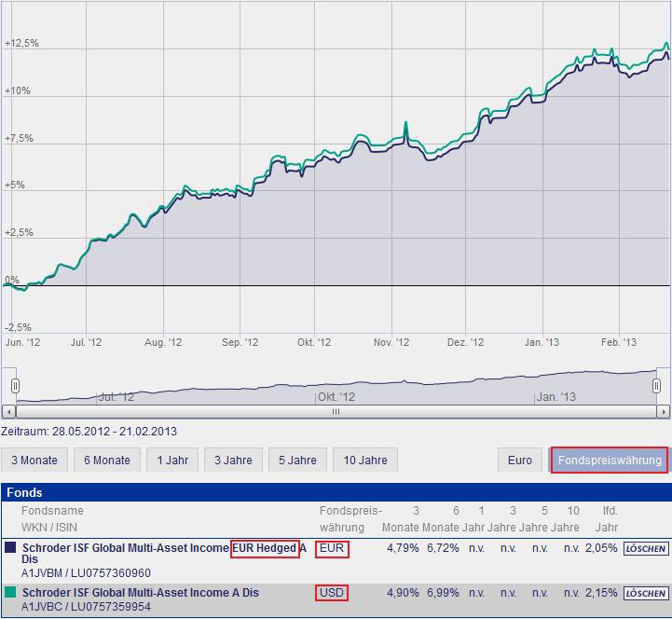Toggle the currency display to Euro
This screenshot has height=619, width=672.
coord(520,461)
